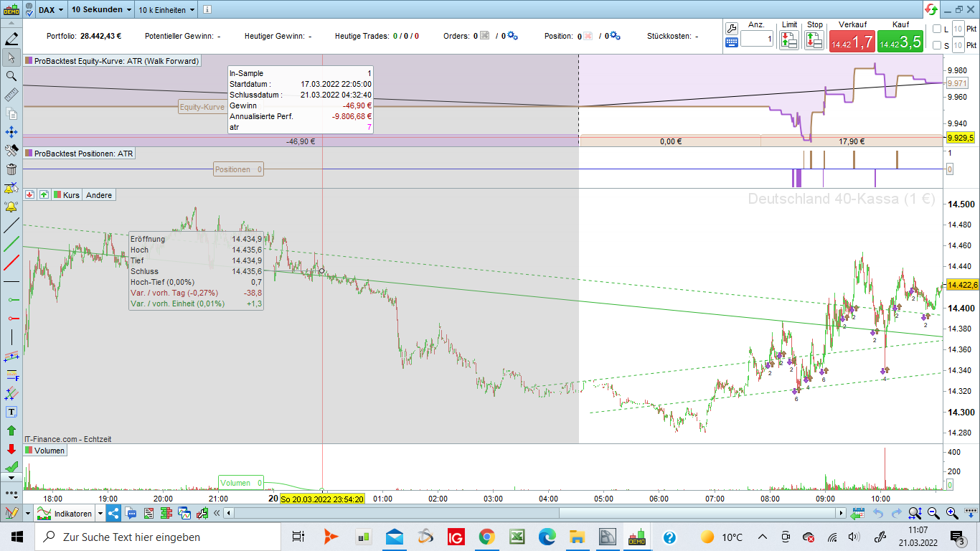Select the bell with cursor alert tool
The image size is (980, 551).
click(x=11, y=188)
